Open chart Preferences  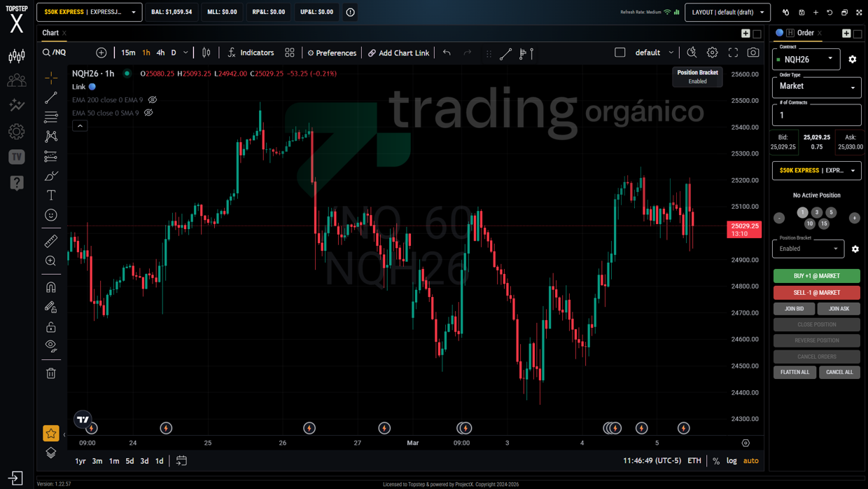click(332, 53)
